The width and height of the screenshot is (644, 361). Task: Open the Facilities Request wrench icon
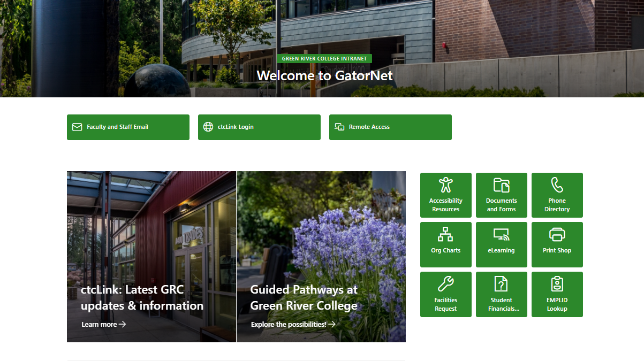(x=445, y=284)
